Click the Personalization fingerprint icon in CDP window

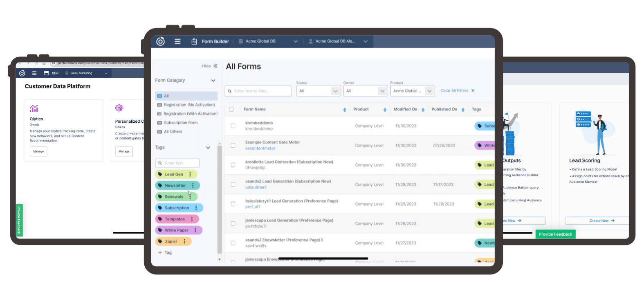pos(119,108)
